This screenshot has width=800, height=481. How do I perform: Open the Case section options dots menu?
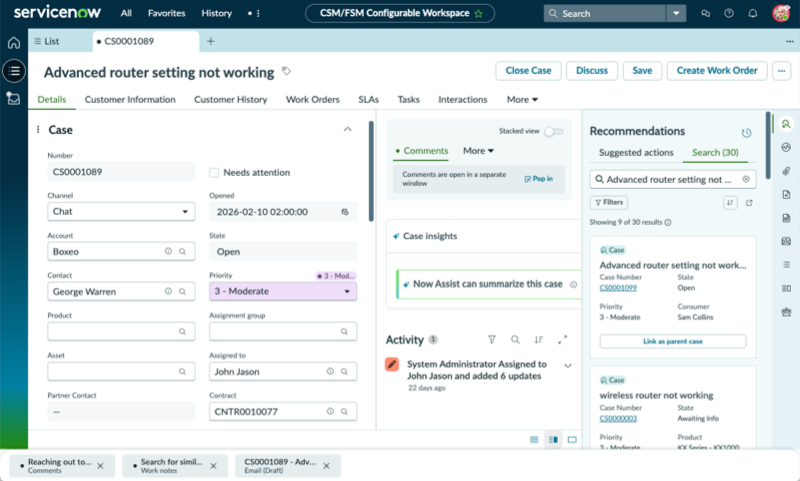point(38,130)
